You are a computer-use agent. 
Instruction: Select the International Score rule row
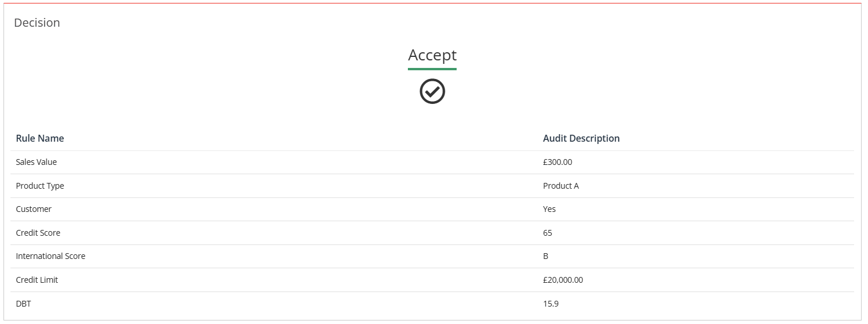click(x=50, y=256)
